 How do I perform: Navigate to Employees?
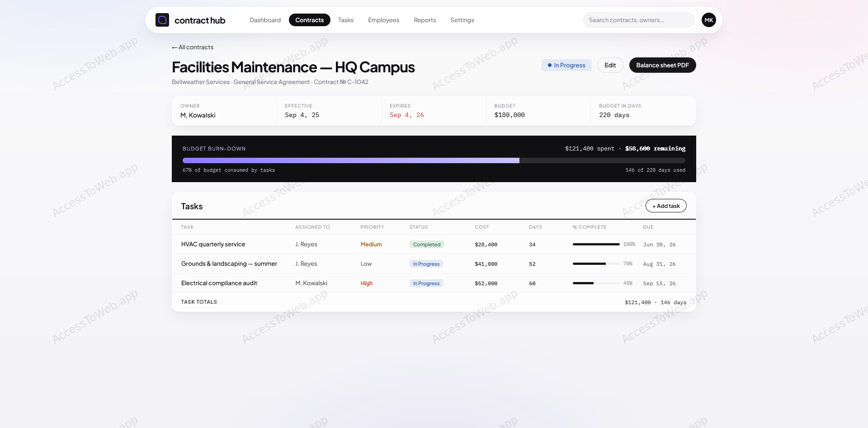[384, 20]
